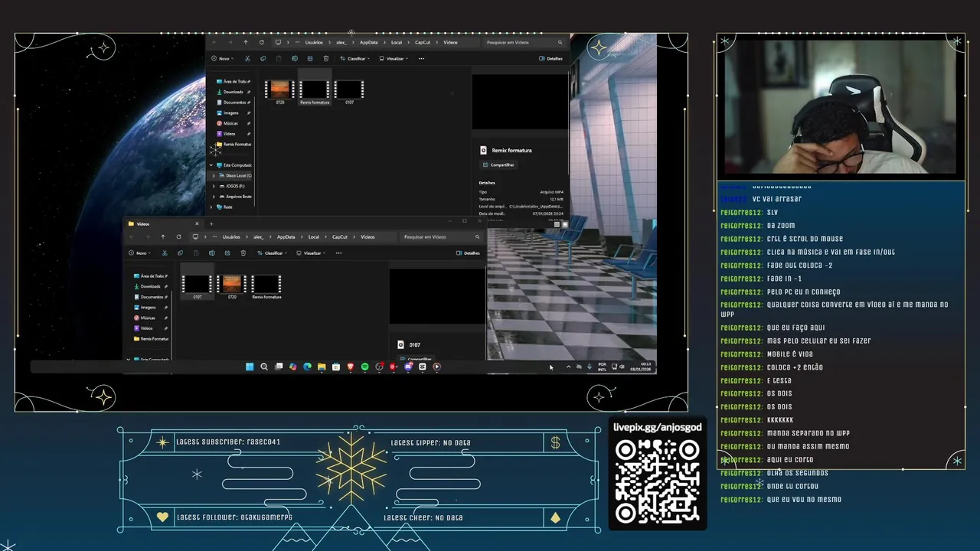This screenshot has height=551, width=980.
Task: Add new tab in front Explorer window
Action: click(211, 223)
